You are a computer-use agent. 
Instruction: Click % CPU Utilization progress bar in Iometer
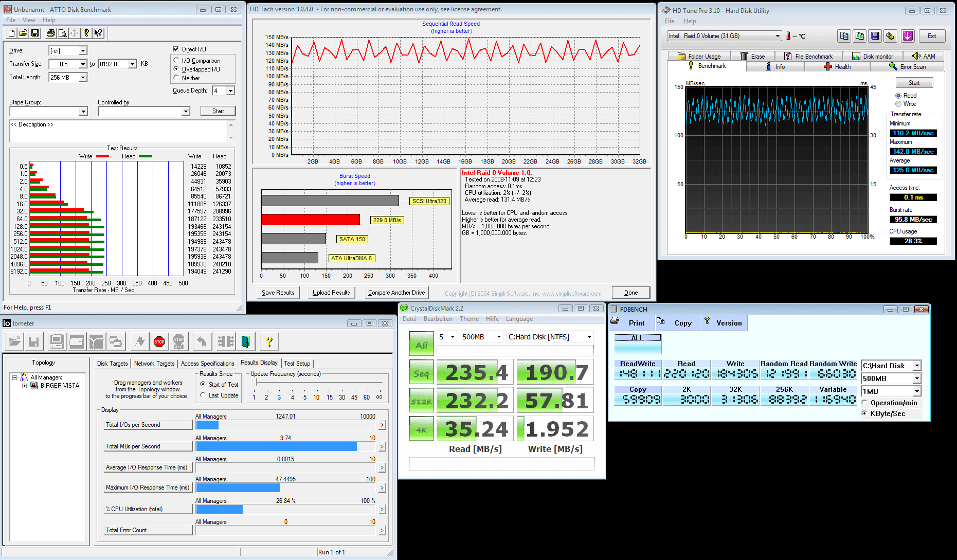(287, 509)
